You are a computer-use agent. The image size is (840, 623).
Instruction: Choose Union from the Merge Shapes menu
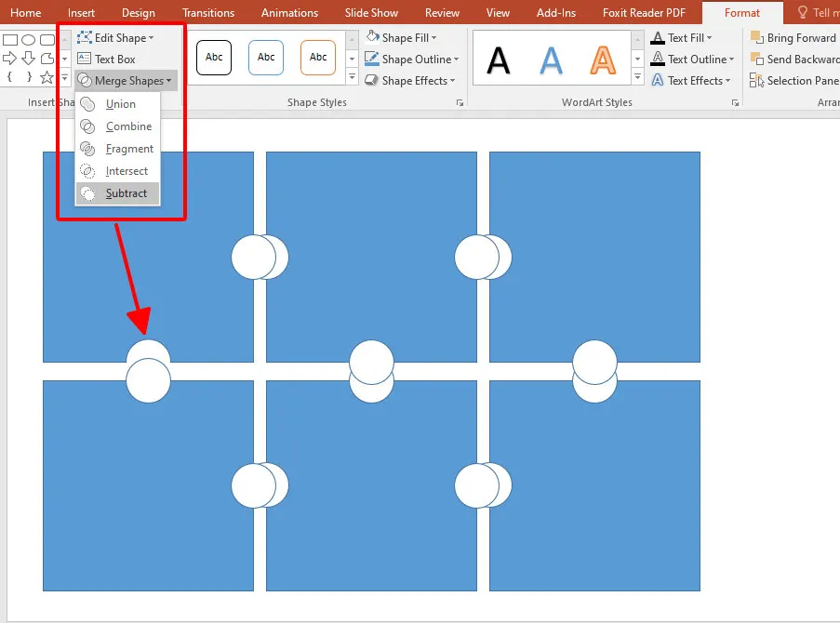[x=120, y=104]
